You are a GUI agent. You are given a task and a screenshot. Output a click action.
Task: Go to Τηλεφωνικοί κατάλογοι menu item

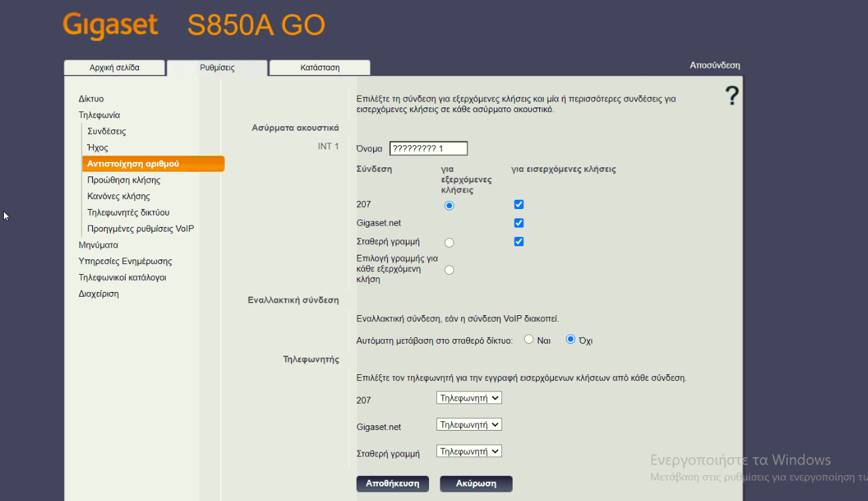coord(122,277)
